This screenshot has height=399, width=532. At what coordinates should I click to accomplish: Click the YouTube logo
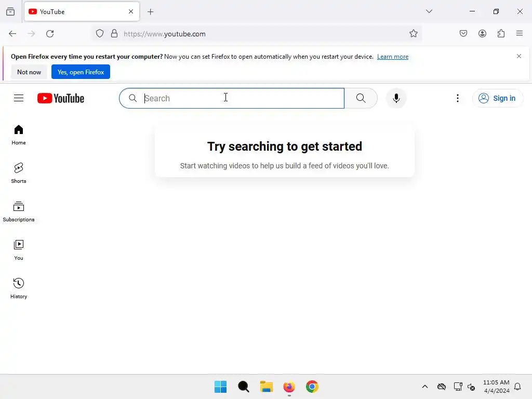click(61, 98)
